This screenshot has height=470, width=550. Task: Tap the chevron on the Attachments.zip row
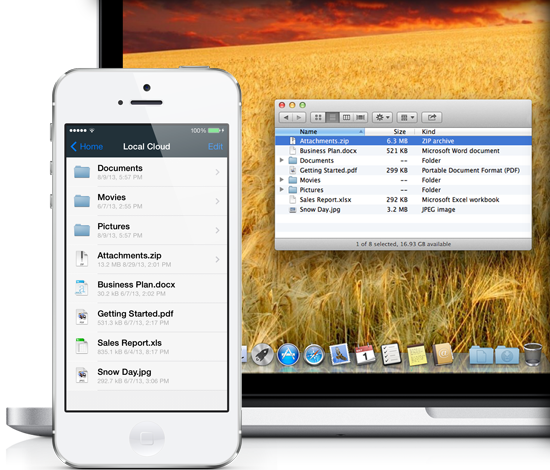[217, 260]
